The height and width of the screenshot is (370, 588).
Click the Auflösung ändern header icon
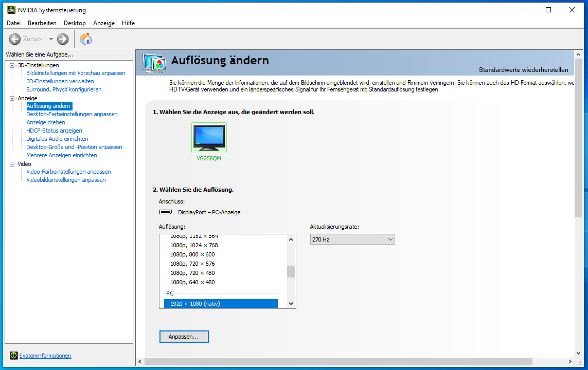(154, 63)
